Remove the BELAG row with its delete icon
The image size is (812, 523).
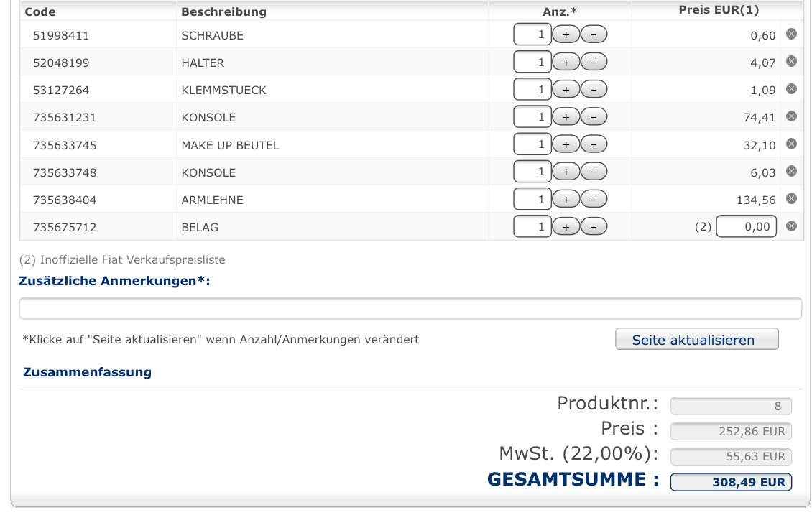(791, 226)
